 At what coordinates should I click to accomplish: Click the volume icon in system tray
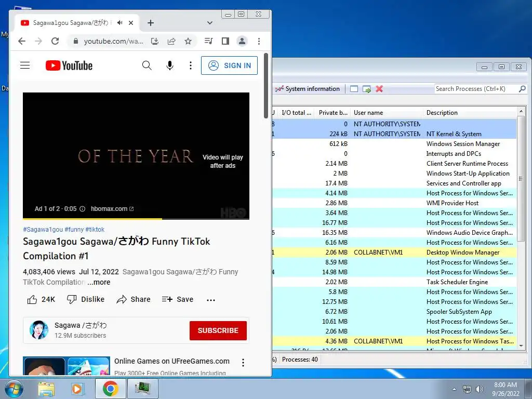tap(479, 389)
